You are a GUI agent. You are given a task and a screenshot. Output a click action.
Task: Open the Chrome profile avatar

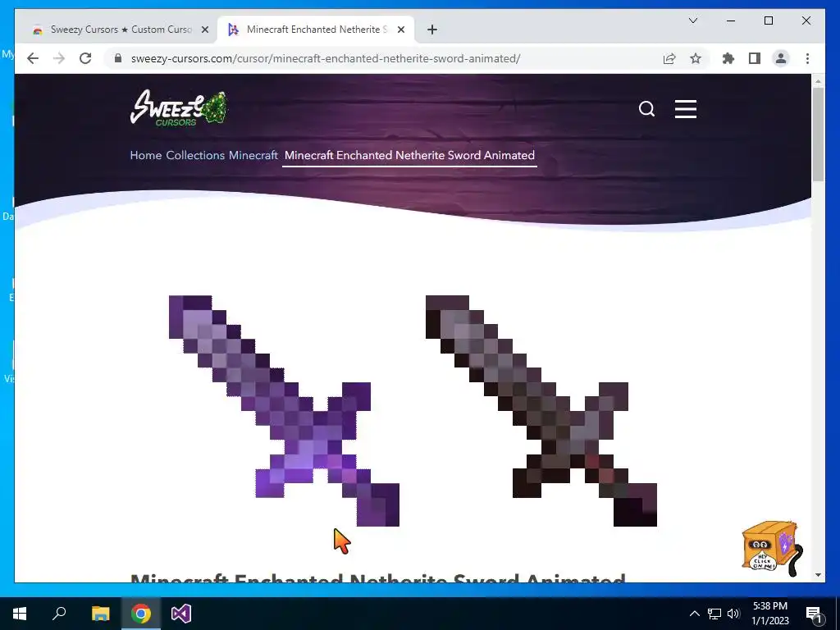click(x=781, y=58)
